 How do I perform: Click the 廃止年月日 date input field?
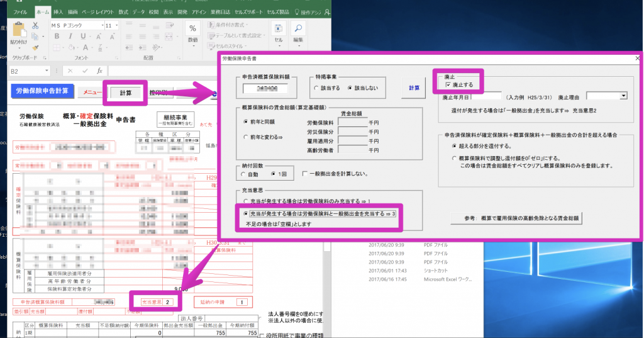point(486,96)
